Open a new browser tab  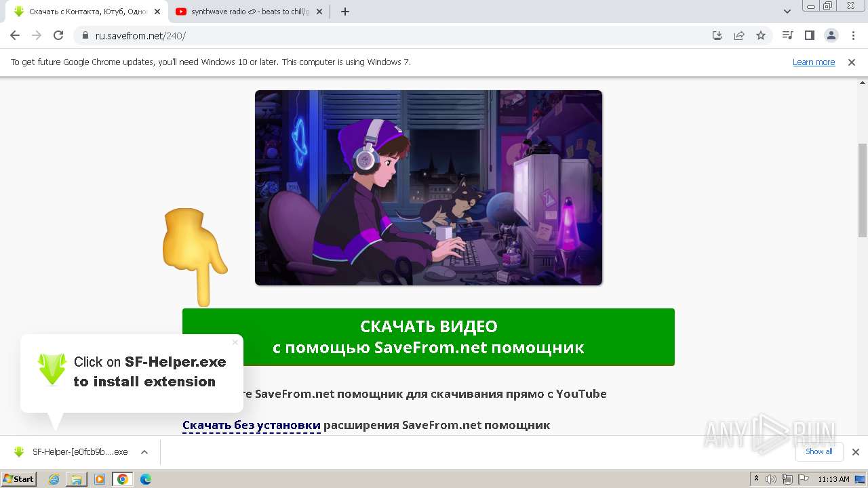(344, 12)
